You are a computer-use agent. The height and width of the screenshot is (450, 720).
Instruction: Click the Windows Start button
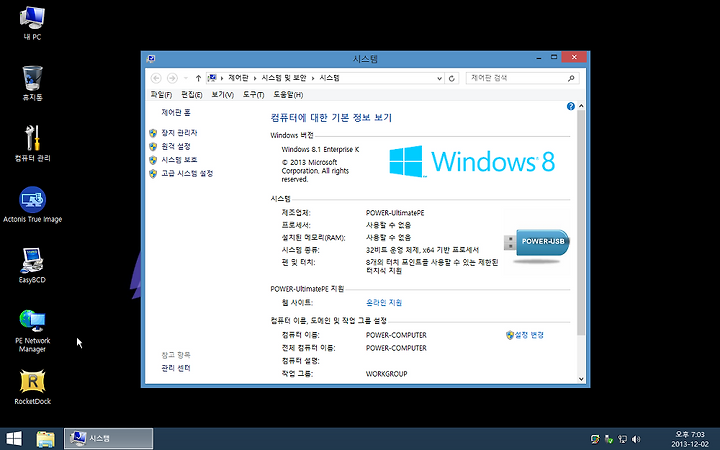pyautogui.click(x=14, y=439)
